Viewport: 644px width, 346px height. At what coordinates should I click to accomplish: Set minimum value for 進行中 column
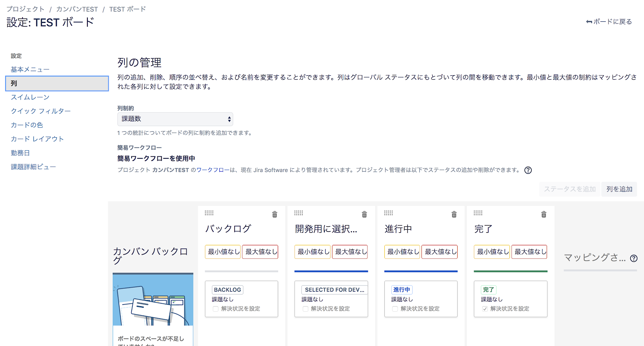click(402, 252)
